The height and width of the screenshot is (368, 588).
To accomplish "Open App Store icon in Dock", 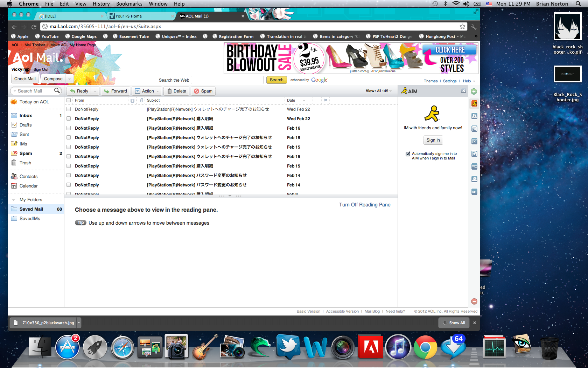I will point(67,347).
